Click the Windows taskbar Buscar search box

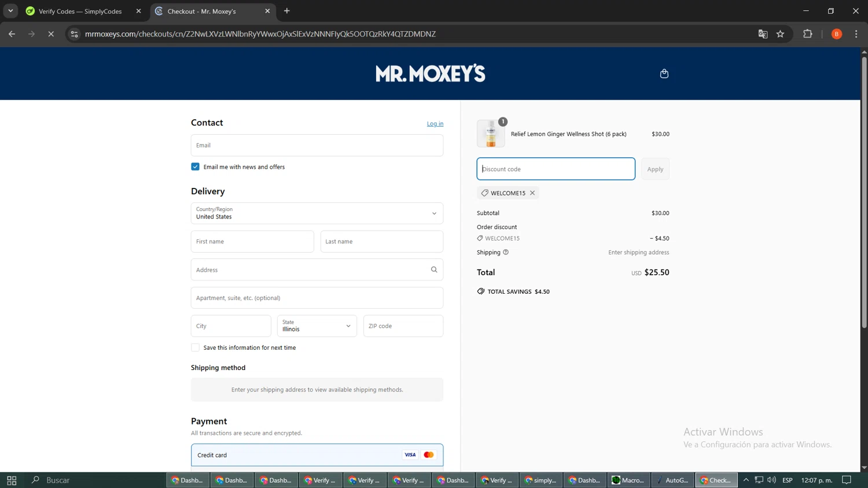[95, 480]
